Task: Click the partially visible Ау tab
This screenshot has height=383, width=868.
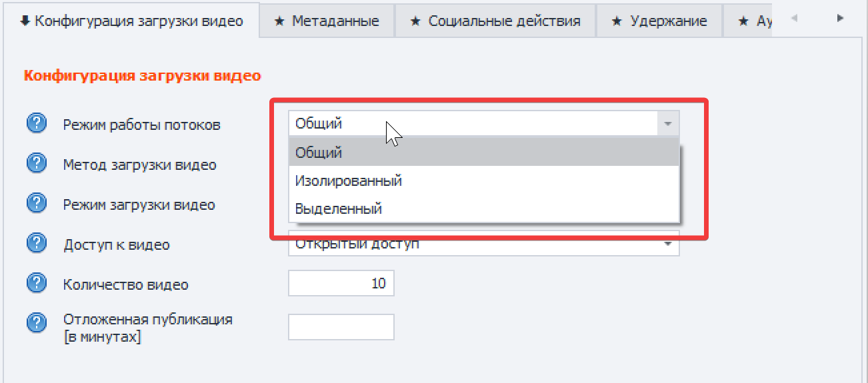Action: coord(755,21)
